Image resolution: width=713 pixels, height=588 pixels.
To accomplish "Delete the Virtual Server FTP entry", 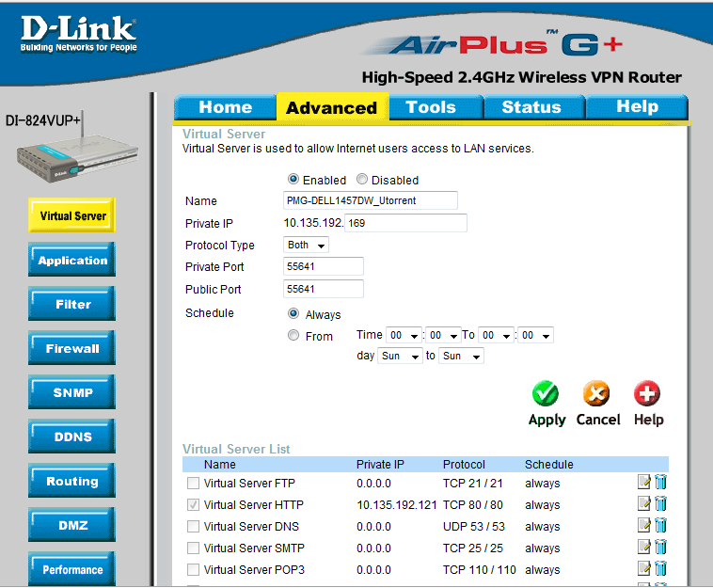I will coord(660,482).
